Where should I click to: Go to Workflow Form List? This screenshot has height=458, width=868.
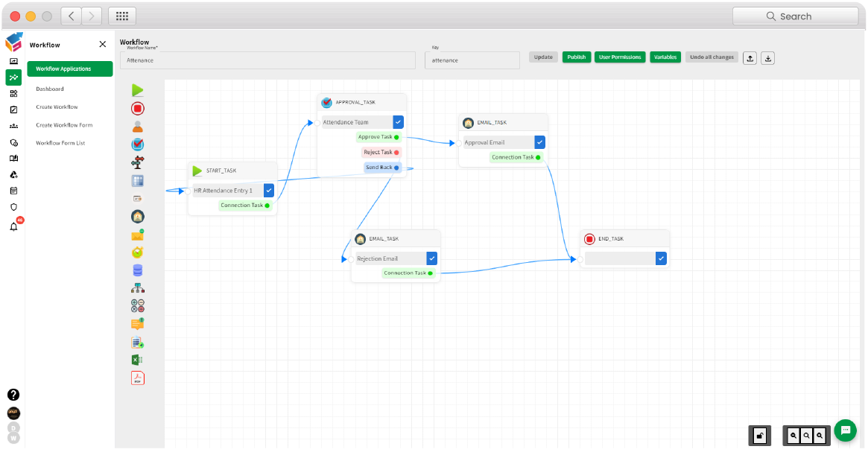pos(59,142)
